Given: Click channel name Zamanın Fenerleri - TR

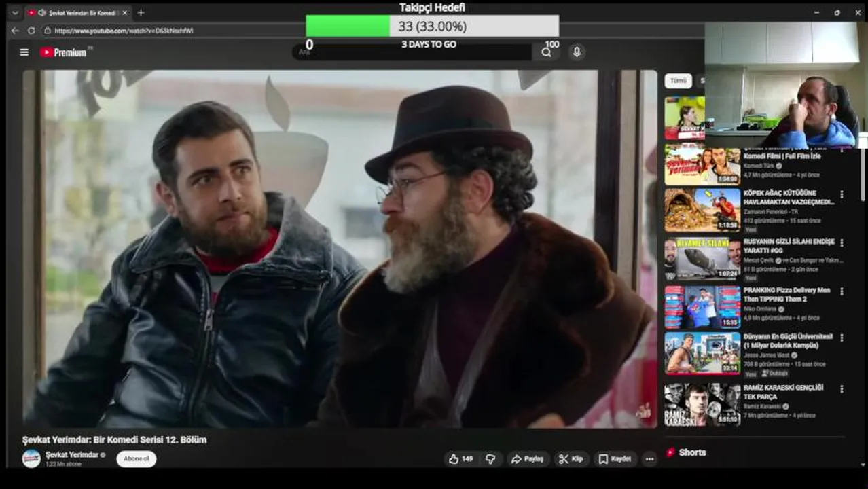Looking at the screenshot, I should 771,212.
